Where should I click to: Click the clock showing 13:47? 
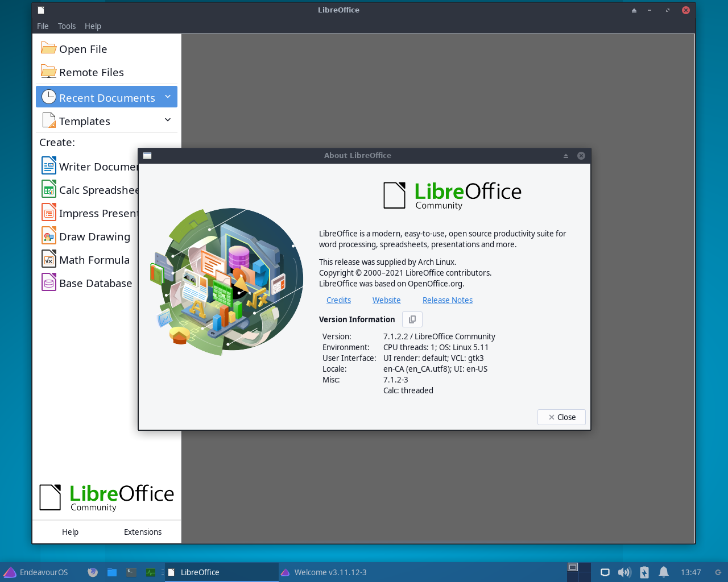click(x=690, y=572)
